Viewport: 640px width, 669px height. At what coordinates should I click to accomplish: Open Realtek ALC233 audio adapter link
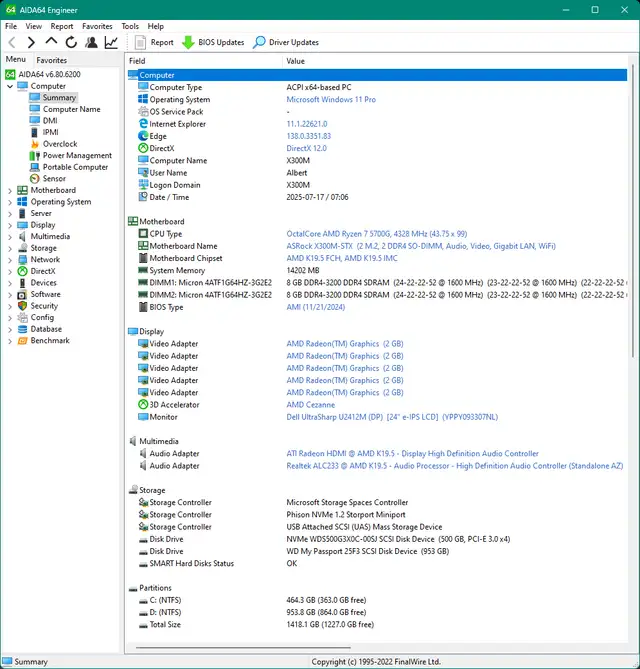455,466
